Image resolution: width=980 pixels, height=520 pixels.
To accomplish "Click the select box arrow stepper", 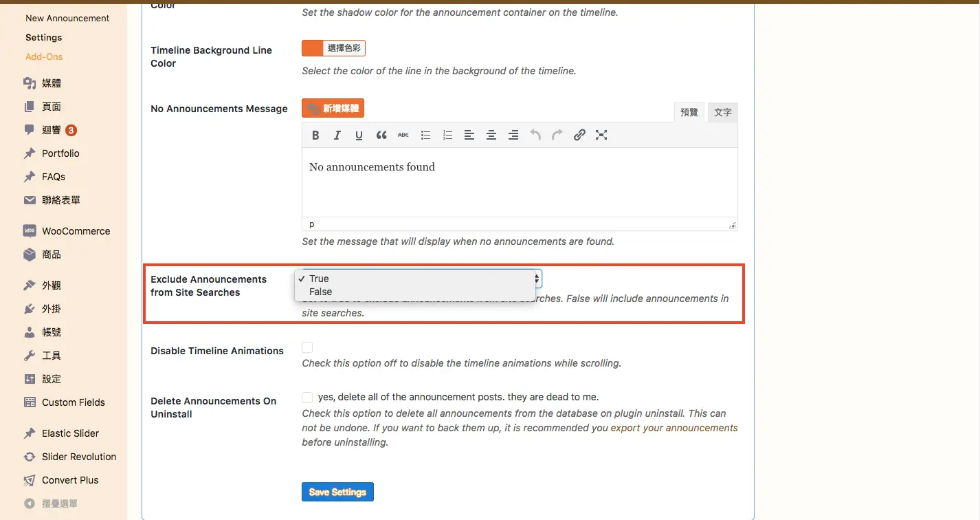I will (x=537, y=279).
